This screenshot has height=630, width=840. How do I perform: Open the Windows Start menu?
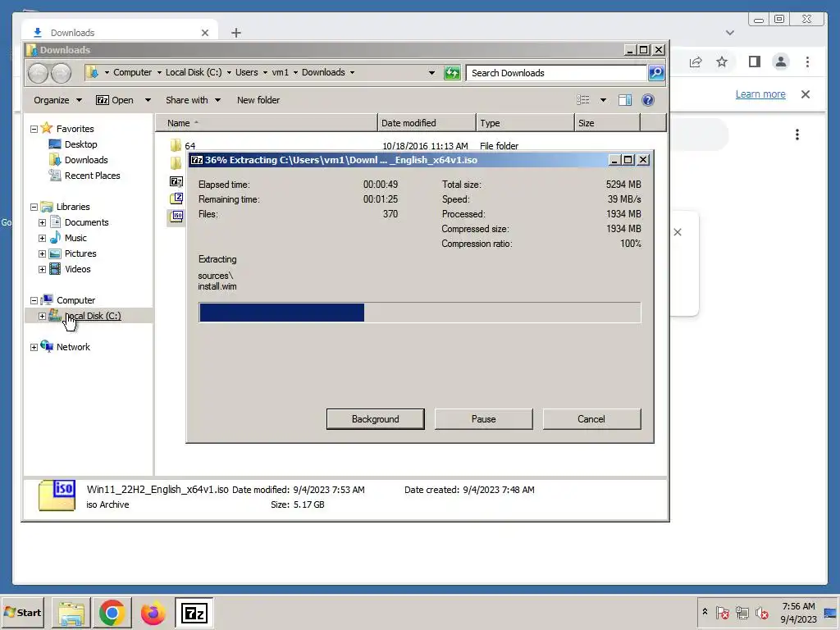point(22,612)
